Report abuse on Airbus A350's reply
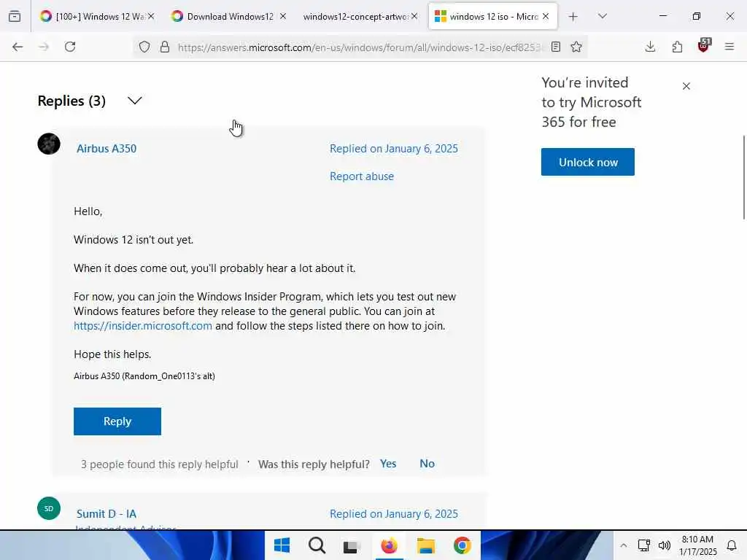Viewport: 747px width, 560px height. pos(362,176)
